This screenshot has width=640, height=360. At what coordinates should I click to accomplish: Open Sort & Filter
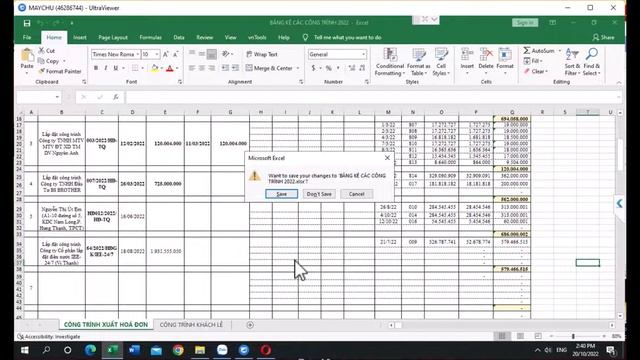pos(572,62)
